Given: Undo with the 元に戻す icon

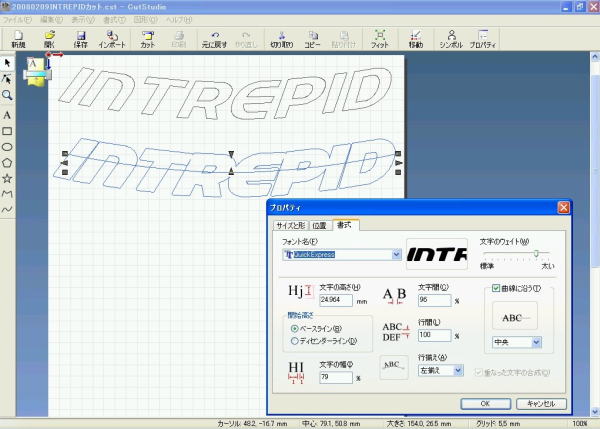Looking at the screenshot, I should pos(214,39).
